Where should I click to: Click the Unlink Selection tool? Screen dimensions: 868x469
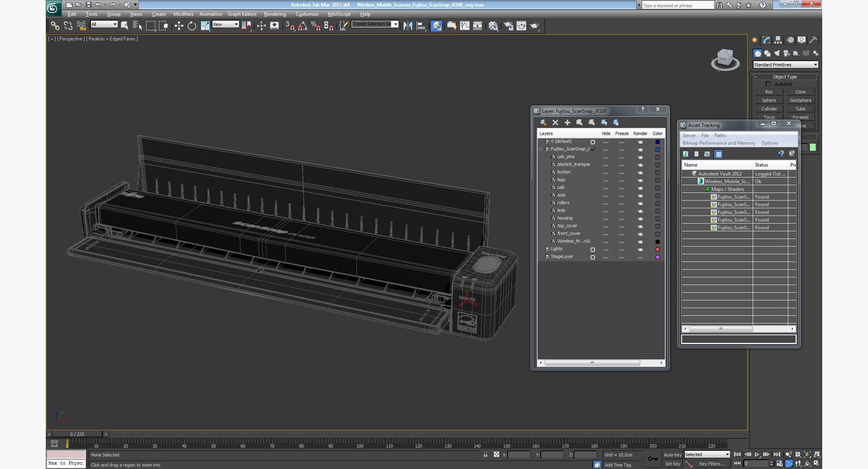pos(68,26)
